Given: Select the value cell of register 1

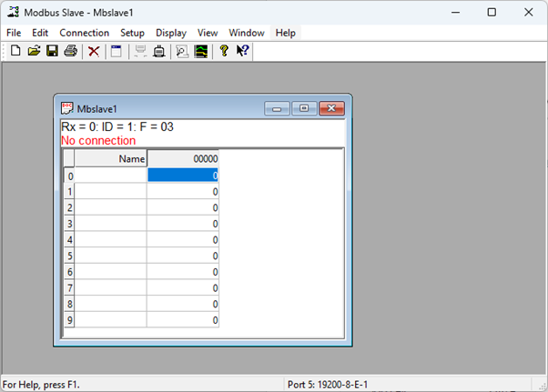Looking at the screenshot, I should pyautogui.click(x=183, y=192).
